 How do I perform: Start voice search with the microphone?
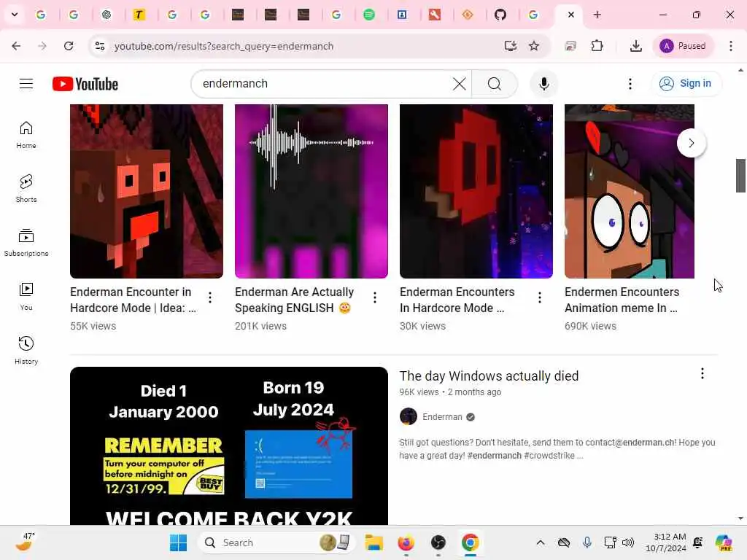pyautogui.click(x=544, y=84)
